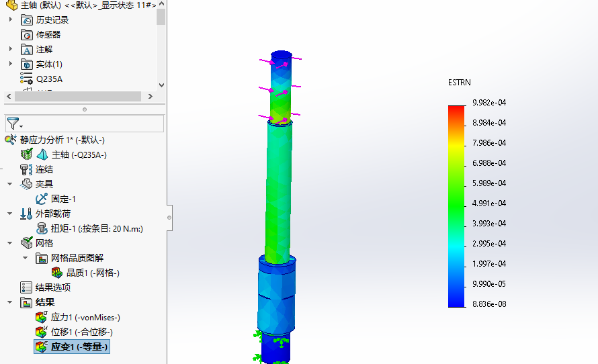Screen dimensions: 598x364
Task: Collapse the 外部载荷 tree node
Action: 10,214
